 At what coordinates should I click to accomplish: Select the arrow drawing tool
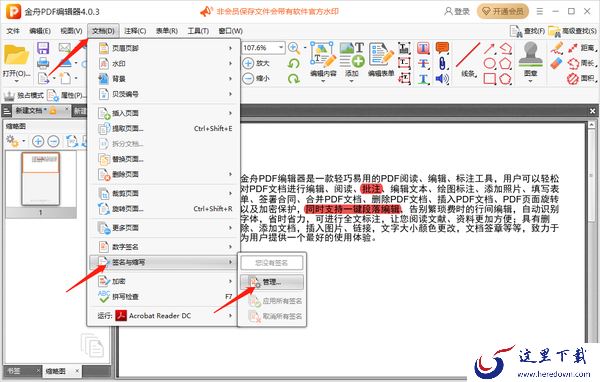click(489, 48)
